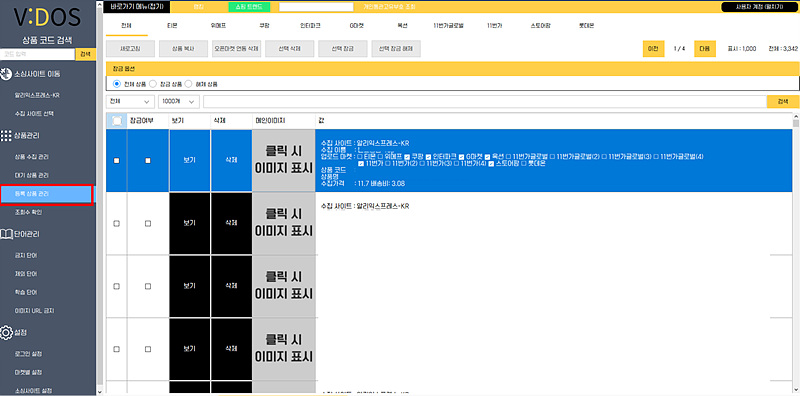
Task: Click the gear icon beside 설정
Action: click(6, 333)
